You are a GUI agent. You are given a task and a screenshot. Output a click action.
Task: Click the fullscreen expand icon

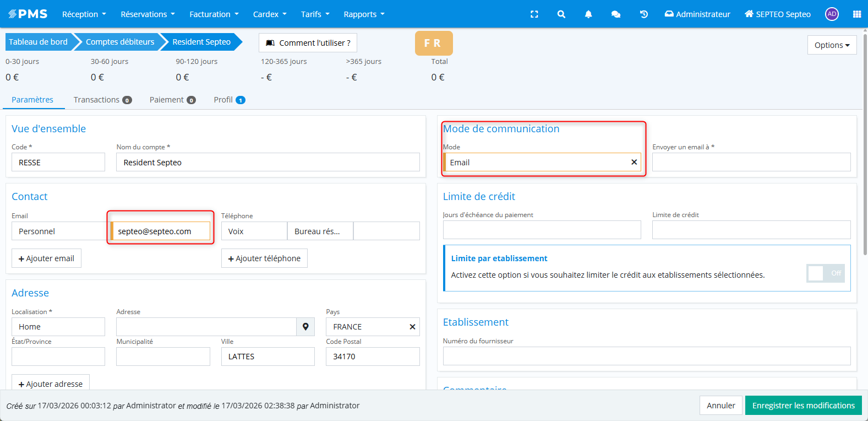[534, 14]
